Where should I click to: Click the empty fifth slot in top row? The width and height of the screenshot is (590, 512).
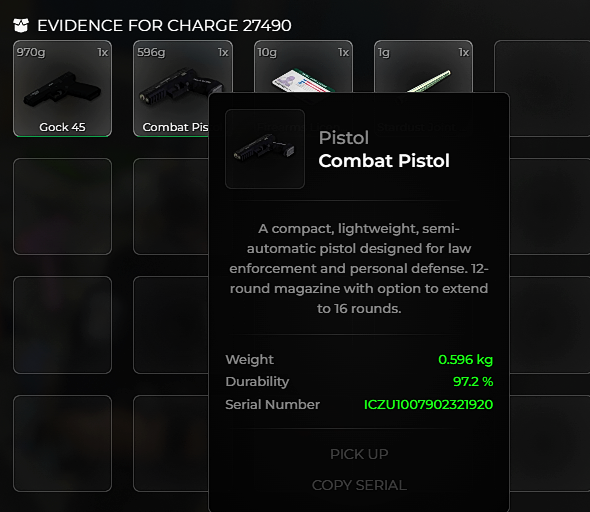tap(542, 88)
